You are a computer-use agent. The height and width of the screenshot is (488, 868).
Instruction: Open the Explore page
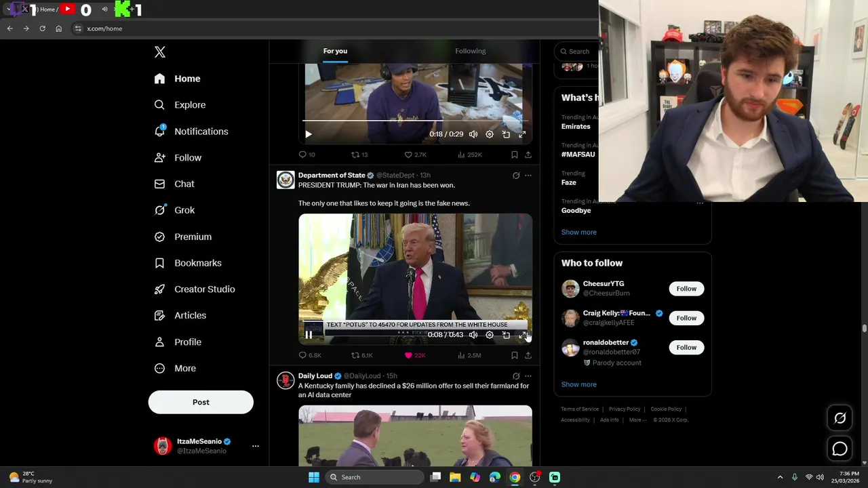click(180, 105)
